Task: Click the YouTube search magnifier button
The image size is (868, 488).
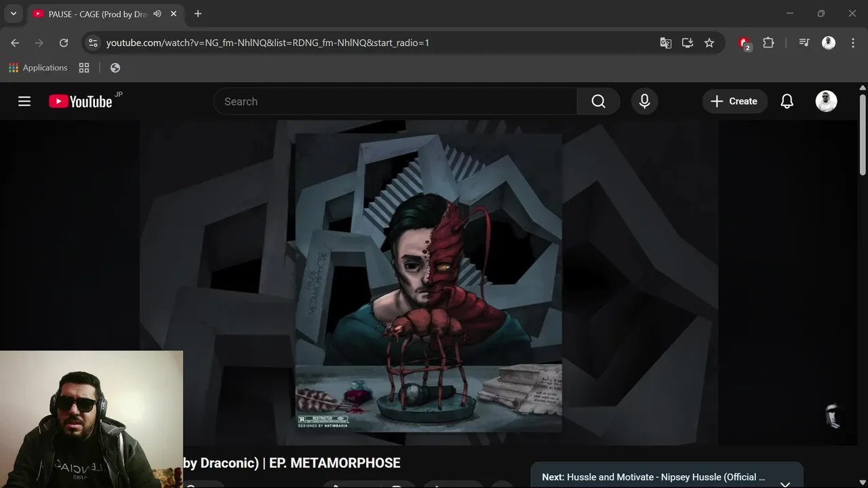Action: 598,102
